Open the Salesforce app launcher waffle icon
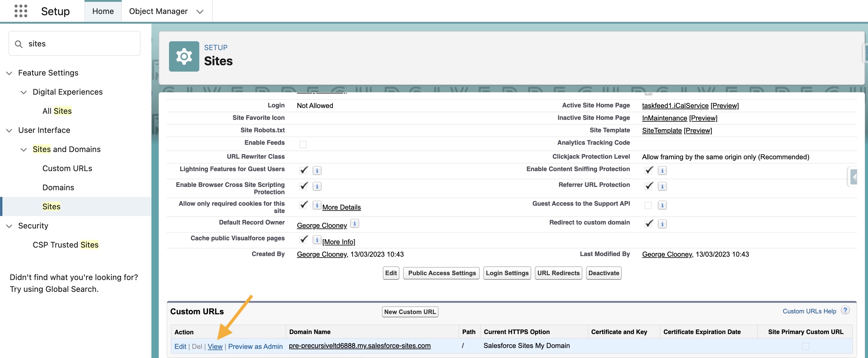This screenshot has height=358, width=868. 21,11
